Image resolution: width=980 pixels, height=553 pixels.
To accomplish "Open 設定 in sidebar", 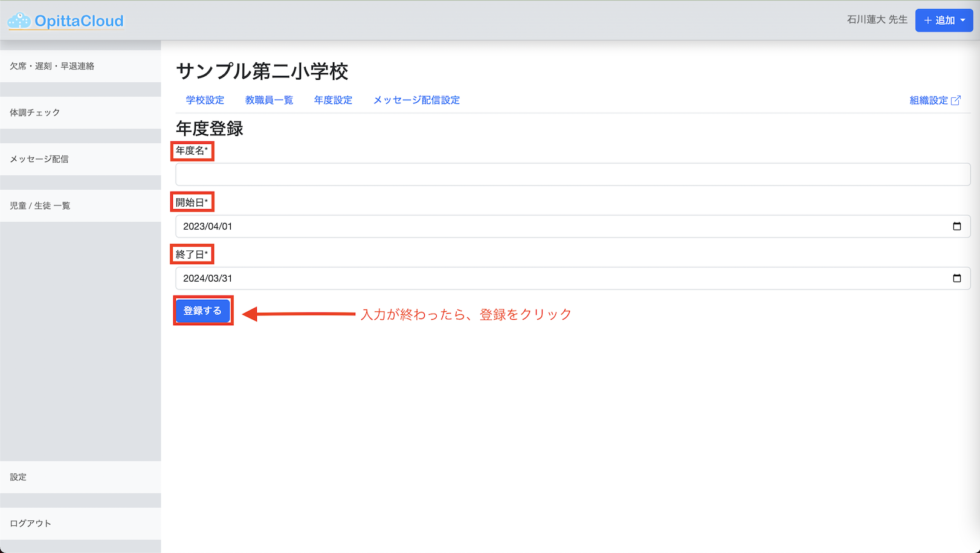I will 80,477.
